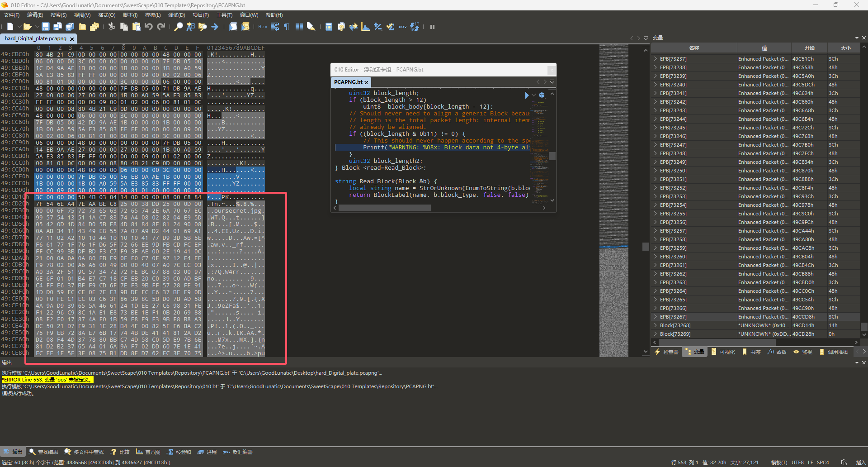Click the floating code editor horizontal scrollbar
The height and width of the screenshot is (467, 868).
pos(384,208)
